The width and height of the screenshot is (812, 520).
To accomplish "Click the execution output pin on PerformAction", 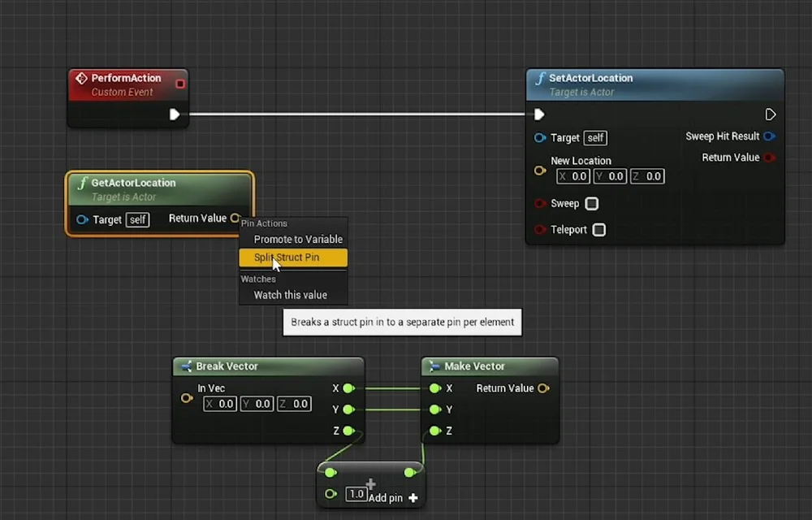I will (x=175, y=115).
